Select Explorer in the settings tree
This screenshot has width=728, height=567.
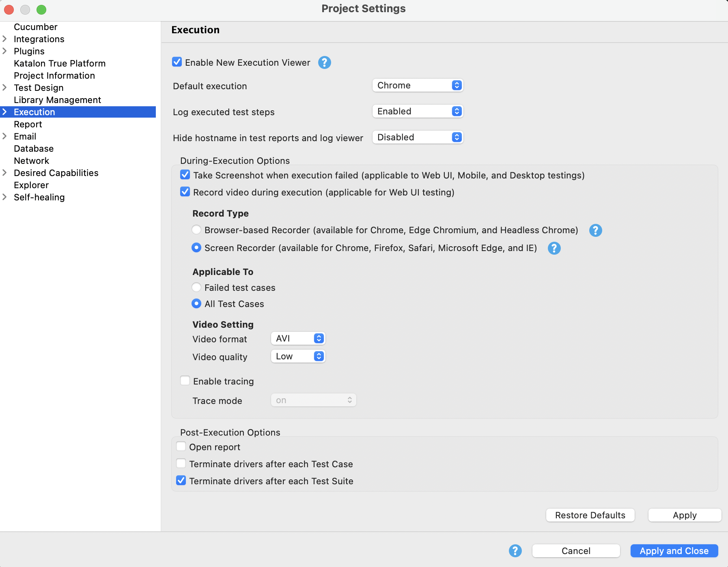coord(31,185)
